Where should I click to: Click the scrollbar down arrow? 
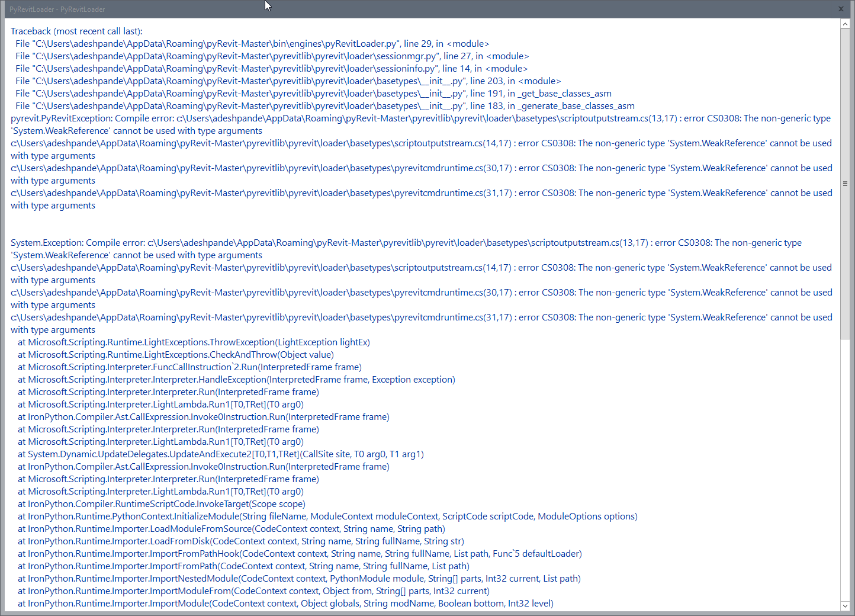pyautogui.click(x=845, y=606)
